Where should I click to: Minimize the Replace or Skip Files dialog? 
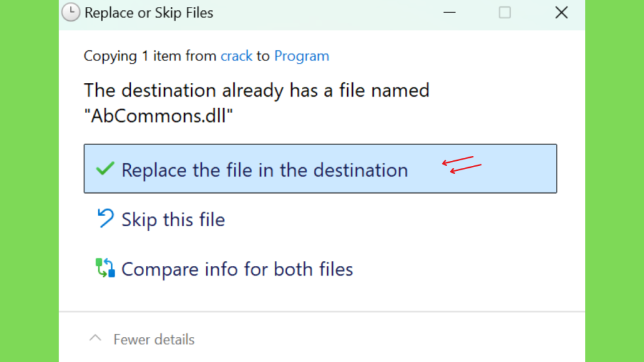tap(450, 13)
